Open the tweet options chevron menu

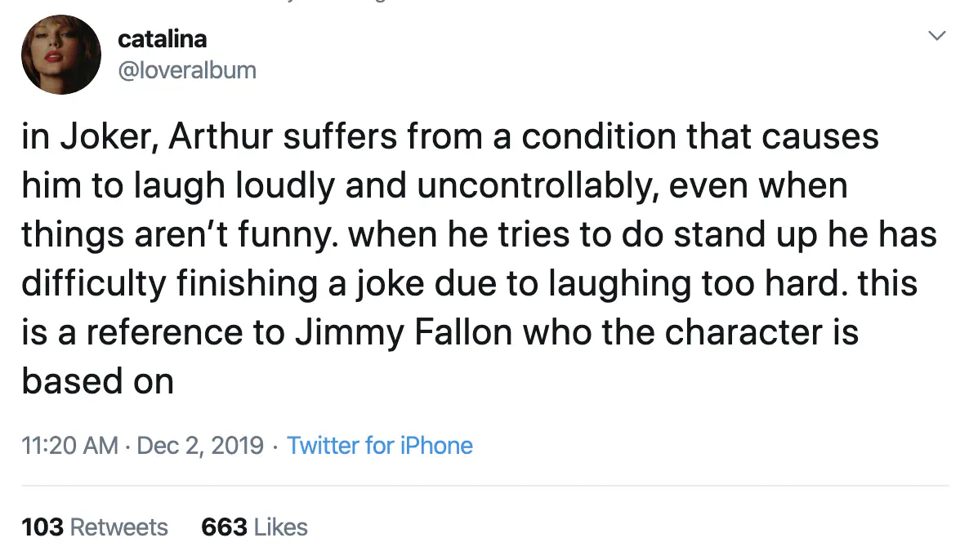pos(938,36)
